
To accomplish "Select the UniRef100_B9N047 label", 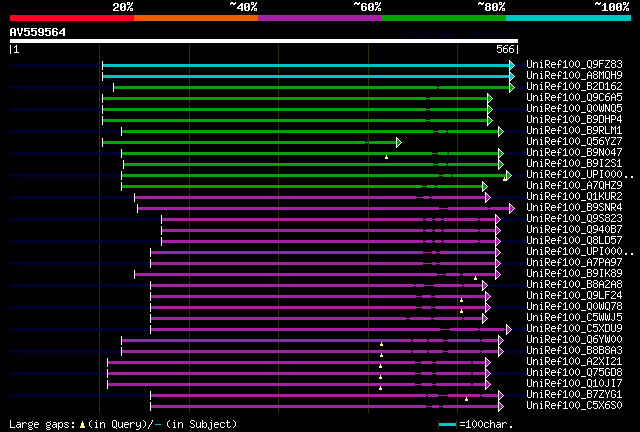I will 574,153.
